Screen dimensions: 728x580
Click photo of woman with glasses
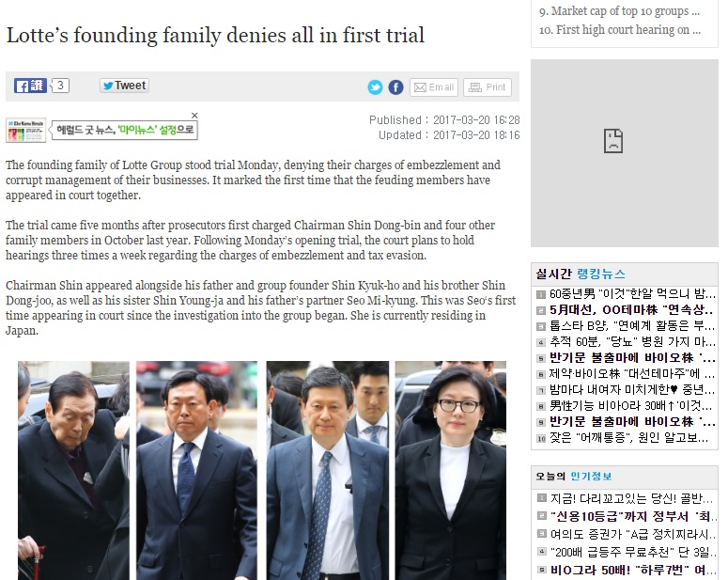pos(450,470)
